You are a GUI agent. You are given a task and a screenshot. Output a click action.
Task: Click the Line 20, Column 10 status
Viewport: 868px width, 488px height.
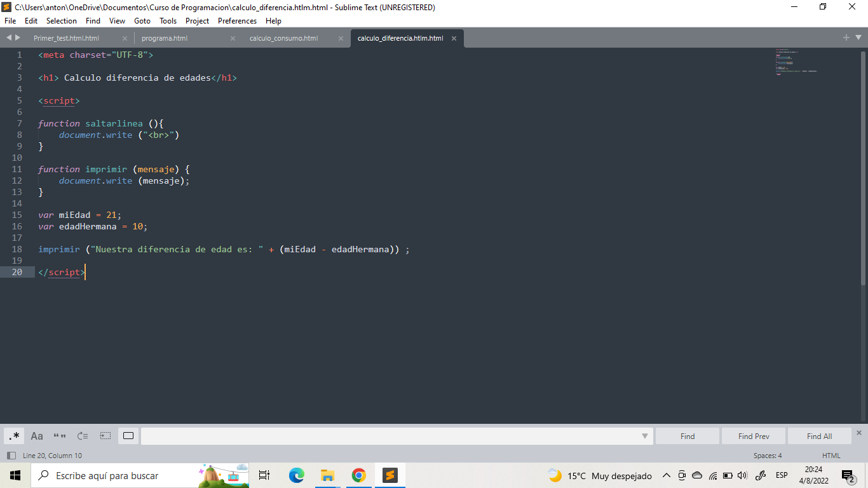click(52, 456)
